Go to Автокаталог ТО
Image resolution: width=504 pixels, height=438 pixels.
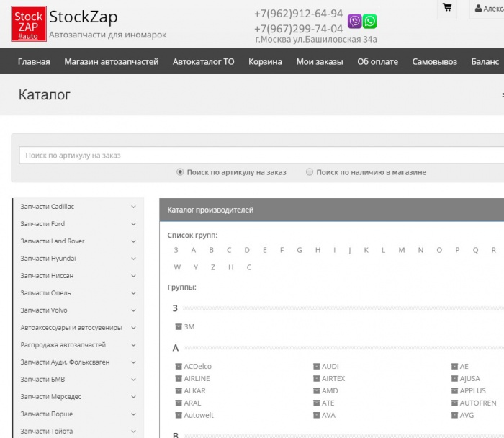click(x=204, y=61)
